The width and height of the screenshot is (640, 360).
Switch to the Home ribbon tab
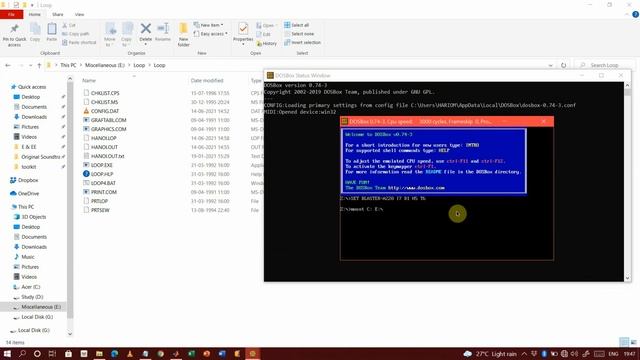[x=35, y=15]
